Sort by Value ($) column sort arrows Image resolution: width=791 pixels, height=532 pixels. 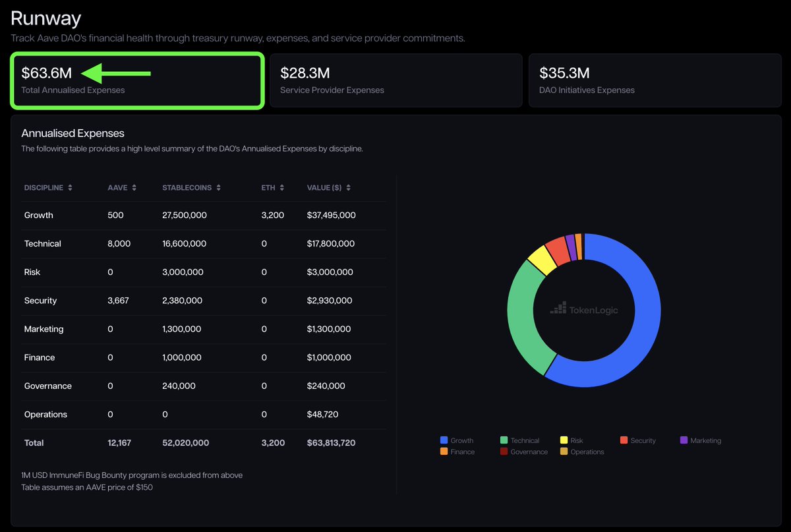point(348,188)
